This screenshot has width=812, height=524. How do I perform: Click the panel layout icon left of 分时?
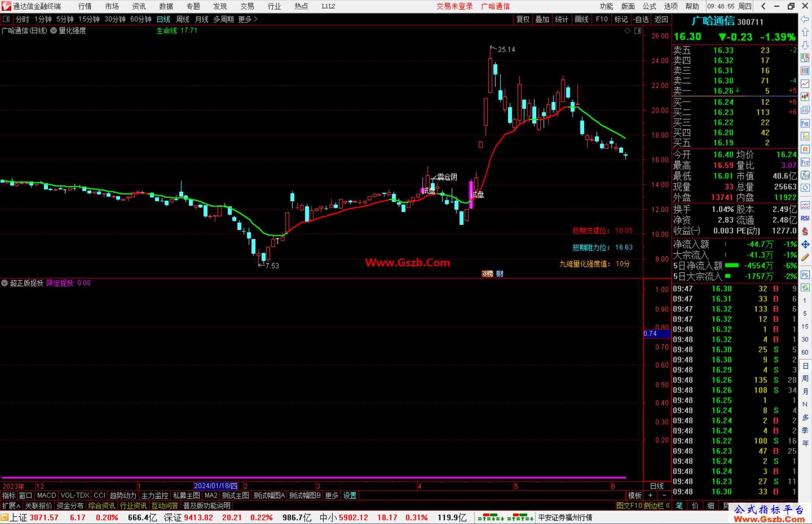6,19
